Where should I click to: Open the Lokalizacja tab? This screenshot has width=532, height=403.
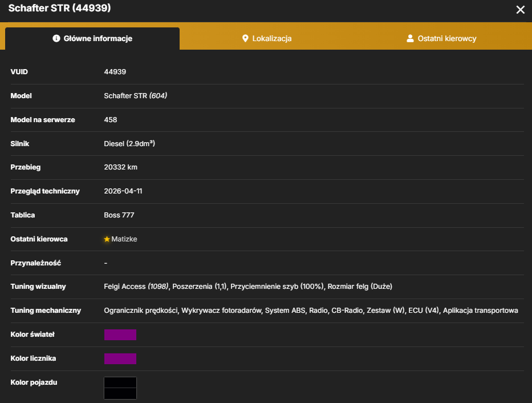[x=267, y=38]
